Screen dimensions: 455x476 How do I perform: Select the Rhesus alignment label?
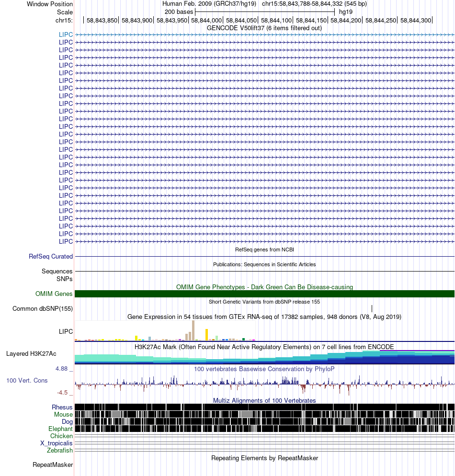62,407
